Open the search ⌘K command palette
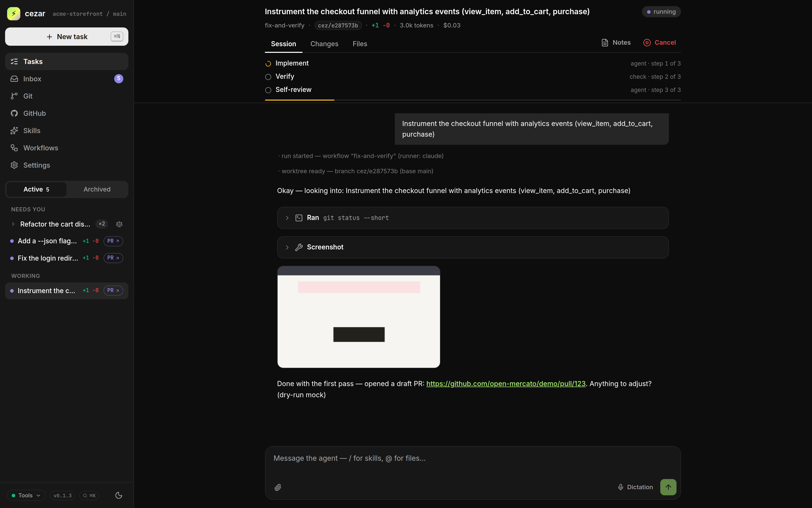This screenshot has width=812, height=508. [x=89, y=495]
